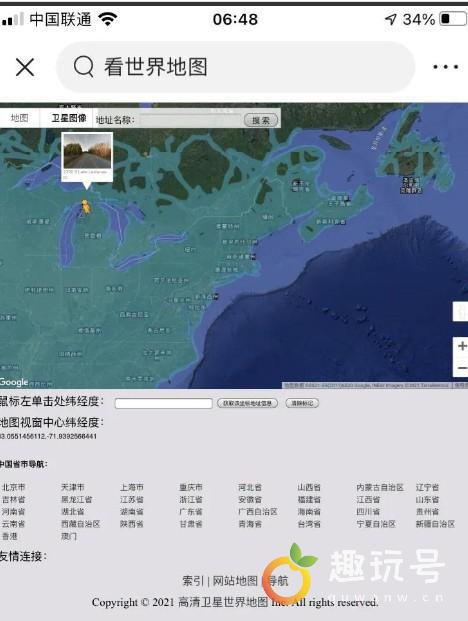Open the 台湾省 link
468x621 pixels.
tap(309, 524)
